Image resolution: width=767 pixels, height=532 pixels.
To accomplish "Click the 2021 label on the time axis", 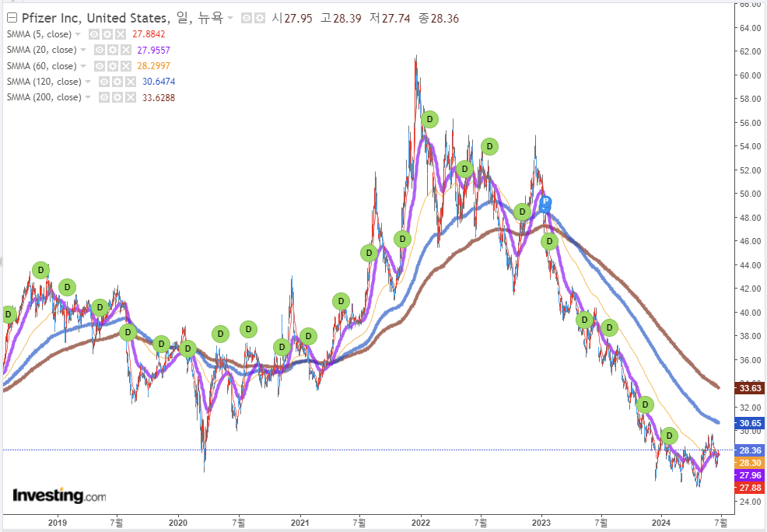I will click(x=299, y=523).
